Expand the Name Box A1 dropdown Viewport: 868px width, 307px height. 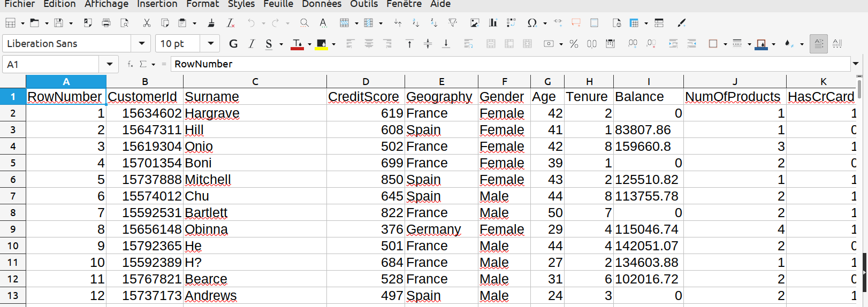coord(109,64)
